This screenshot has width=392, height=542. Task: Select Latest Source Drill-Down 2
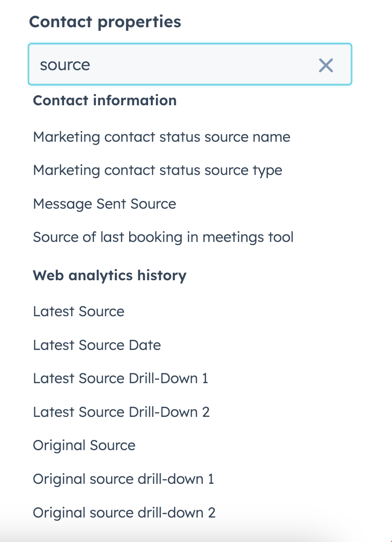click(121, 412)
